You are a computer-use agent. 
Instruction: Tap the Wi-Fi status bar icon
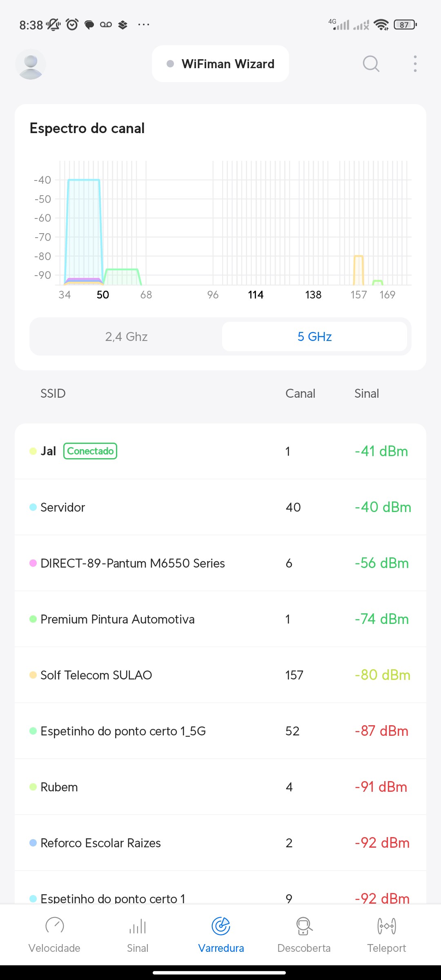[381, 25]
